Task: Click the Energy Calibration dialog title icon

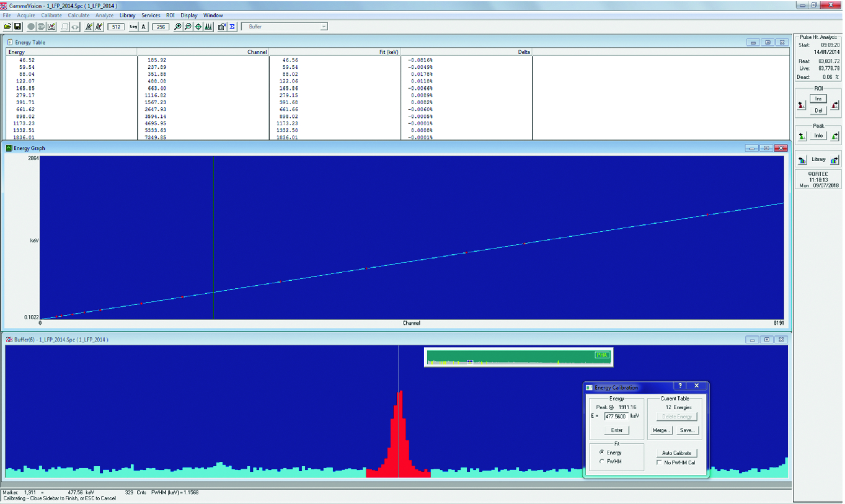Action: pos(589,387)
